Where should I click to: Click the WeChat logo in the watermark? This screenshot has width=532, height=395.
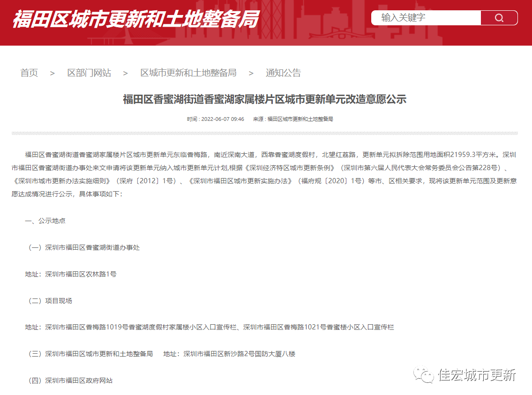click(x=424, y=375)
